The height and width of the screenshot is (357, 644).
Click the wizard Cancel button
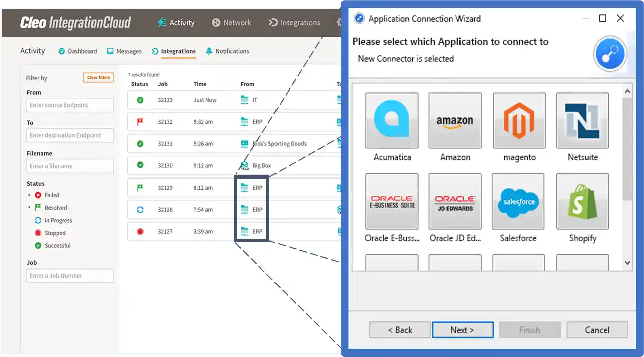pos(597,330)
